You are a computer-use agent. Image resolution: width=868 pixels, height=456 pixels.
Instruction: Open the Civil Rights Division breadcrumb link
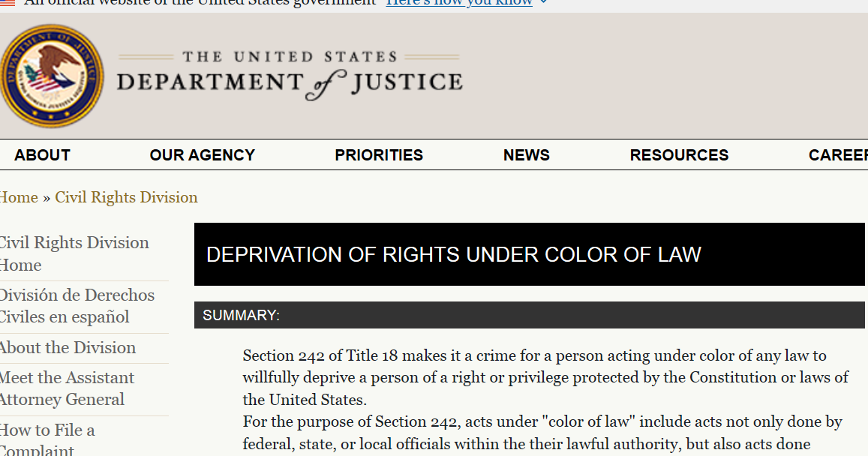pyautogui.click(x=126, y=197)
